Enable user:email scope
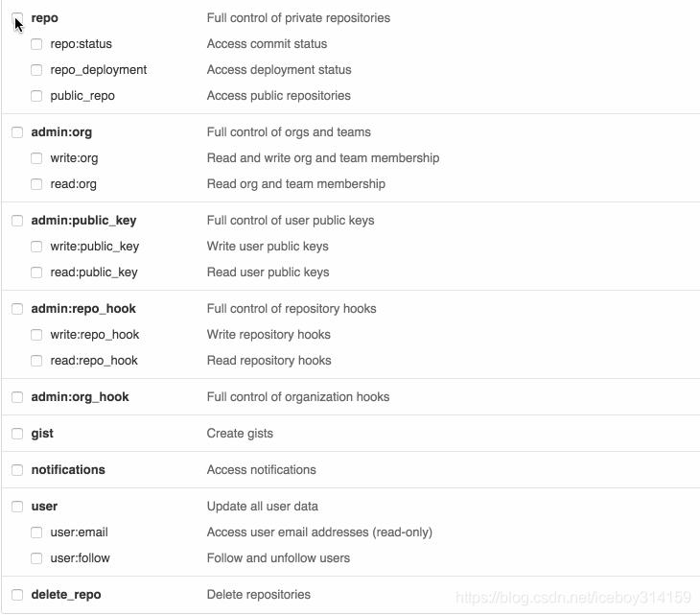This screenshot has width=700, height=615. pyautogui.click(x=36, y=532)
